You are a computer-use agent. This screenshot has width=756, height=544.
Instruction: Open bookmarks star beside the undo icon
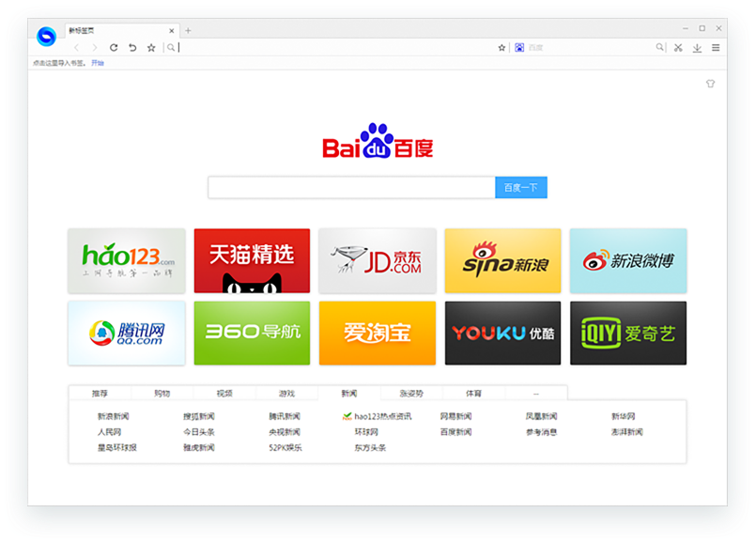pos(151,47)
